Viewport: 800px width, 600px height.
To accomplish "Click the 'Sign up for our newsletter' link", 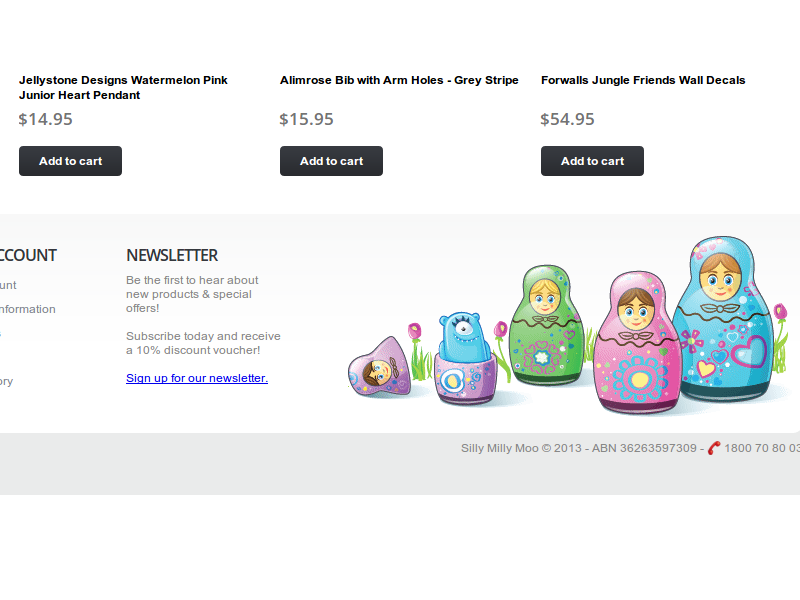I will (197, 378).
